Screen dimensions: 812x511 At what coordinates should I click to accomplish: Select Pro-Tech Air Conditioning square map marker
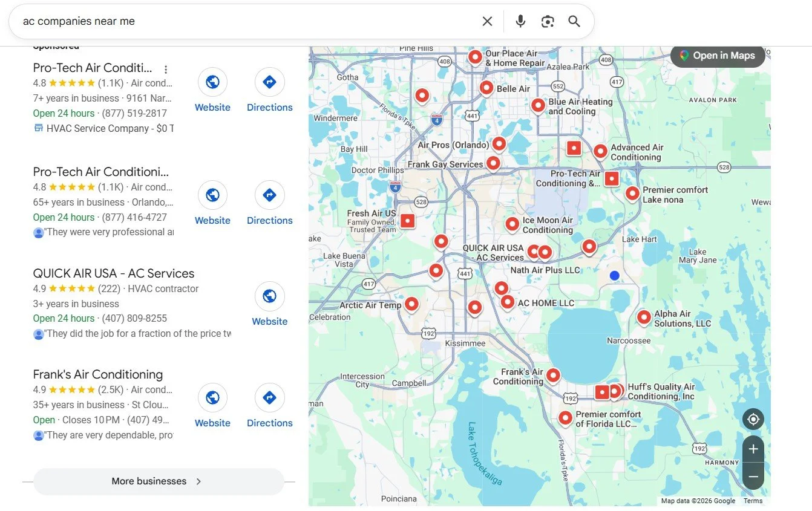pyautogui.click(x=612, y=178)
